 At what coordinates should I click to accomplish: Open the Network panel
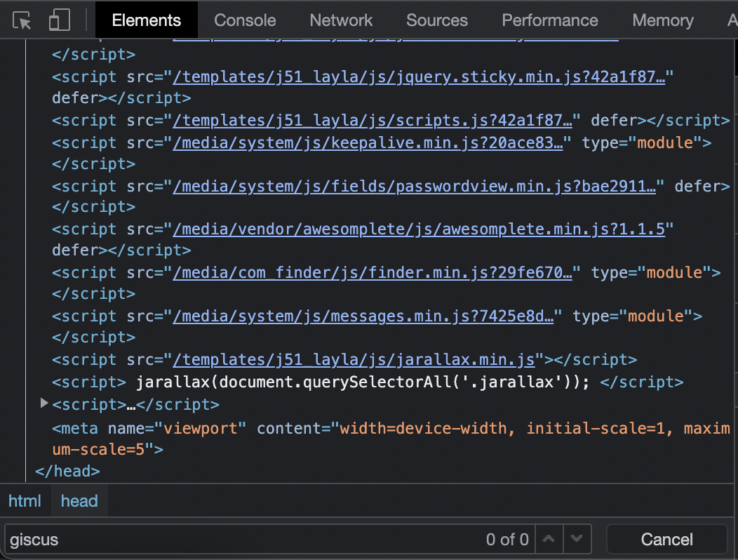click(x=341, y=20)
